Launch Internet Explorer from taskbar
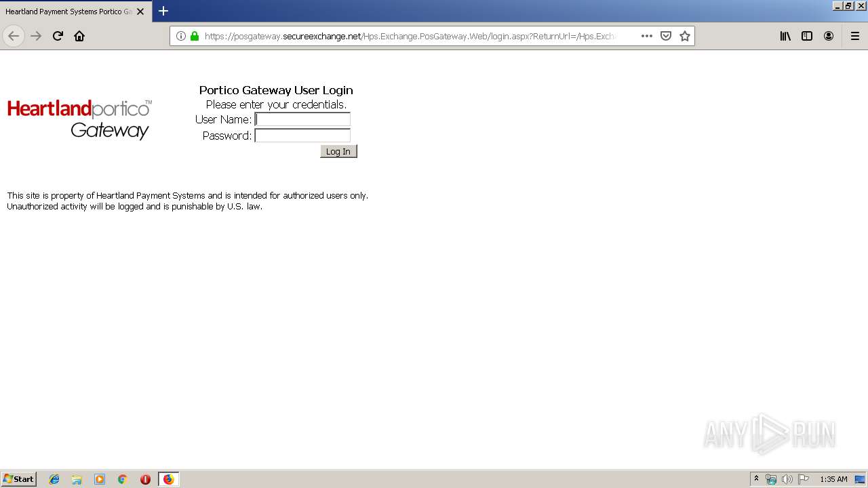This screenshot has height=488, width=868. (54, 479)
